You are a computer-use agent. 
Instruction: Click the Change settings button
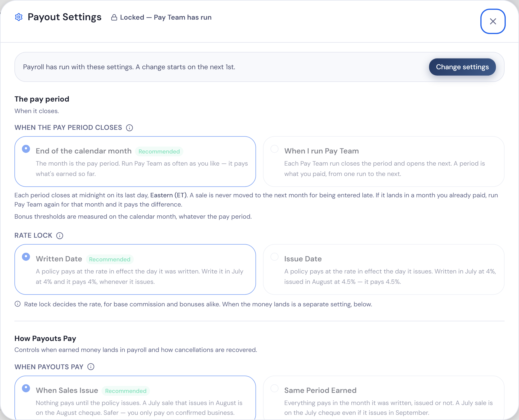pos(462,67)
